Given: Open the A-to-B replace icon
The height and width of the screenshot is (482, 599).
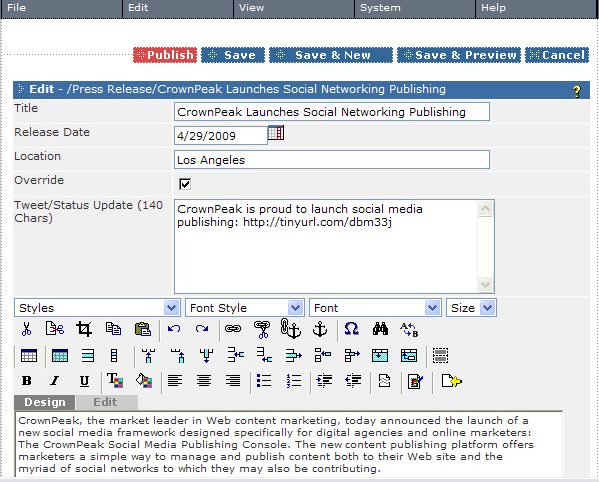Looking at the screenshot, I should [x=409, y=330].
